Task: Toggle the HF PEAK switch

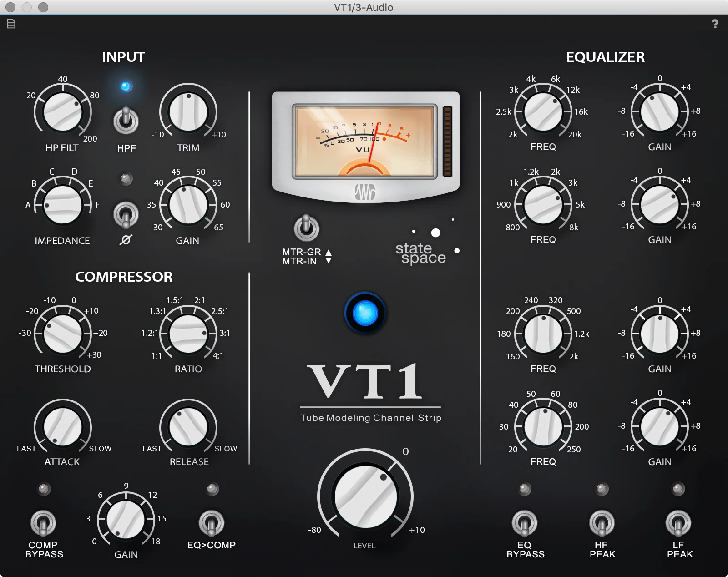Action: (602, 523)
